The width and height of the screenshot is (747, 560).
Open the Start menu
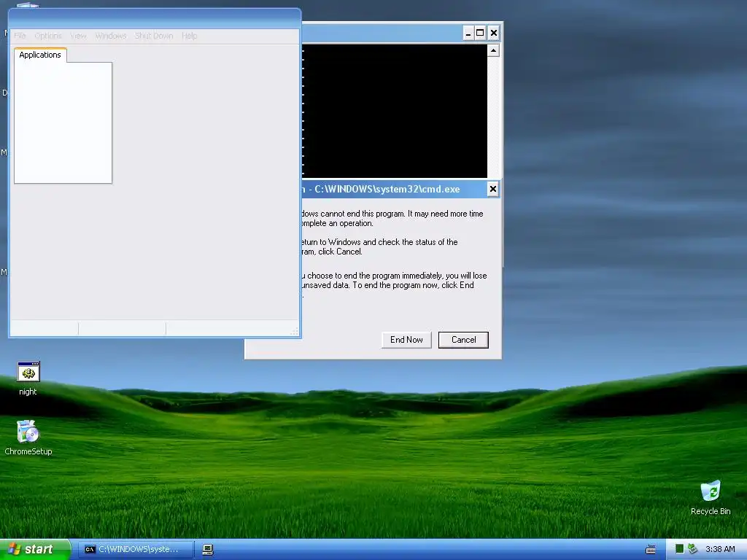point(35,549)
